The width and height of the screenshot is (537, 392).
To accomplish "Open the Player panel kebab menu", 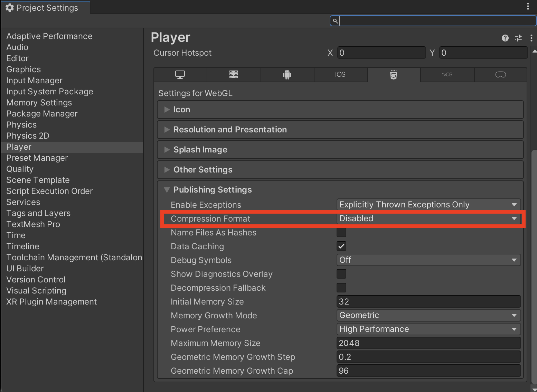I will pos(531,38).
